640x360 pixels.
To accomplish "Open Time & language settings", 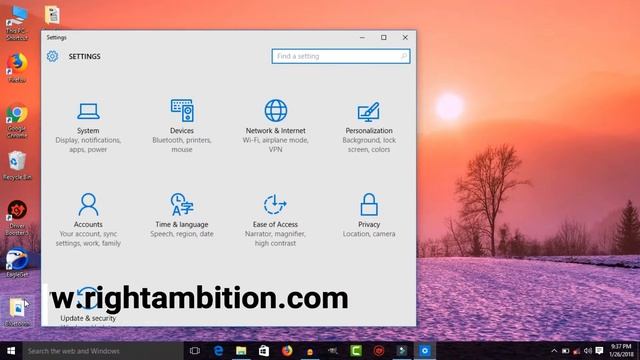I will tap(182, 215).
